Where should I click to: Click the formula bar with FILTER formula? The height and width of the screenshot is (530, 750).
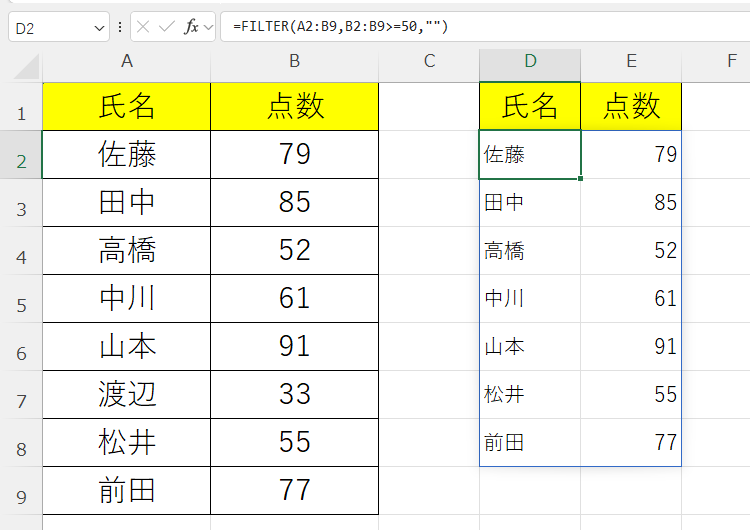pyautogui.click(x=485, y=26)
